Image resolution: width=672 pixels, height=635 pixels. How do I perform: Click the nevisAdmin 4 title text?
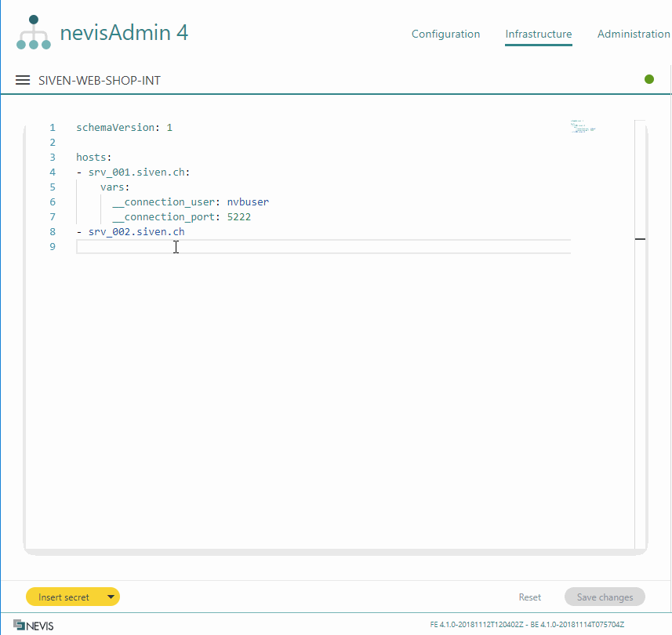pos(124,33)
